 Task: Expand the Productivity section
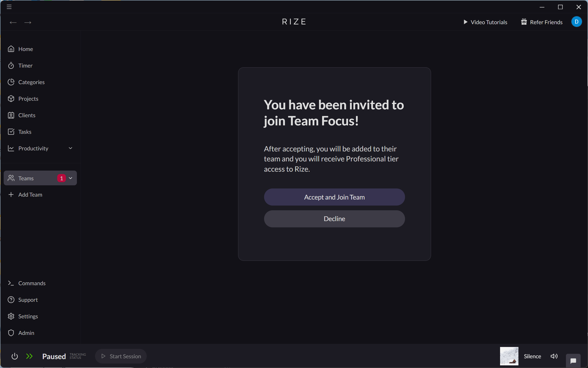pyautogui.click(x=70, y=148)
